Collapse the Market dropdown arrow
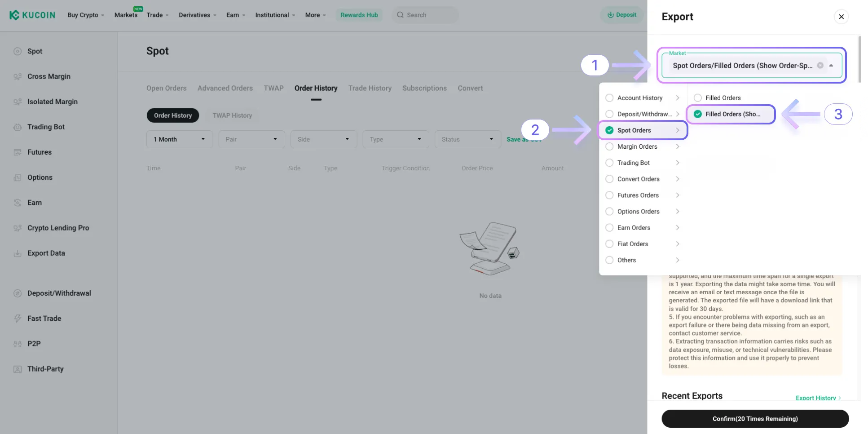Screen dimensions: 868x434 831,65
